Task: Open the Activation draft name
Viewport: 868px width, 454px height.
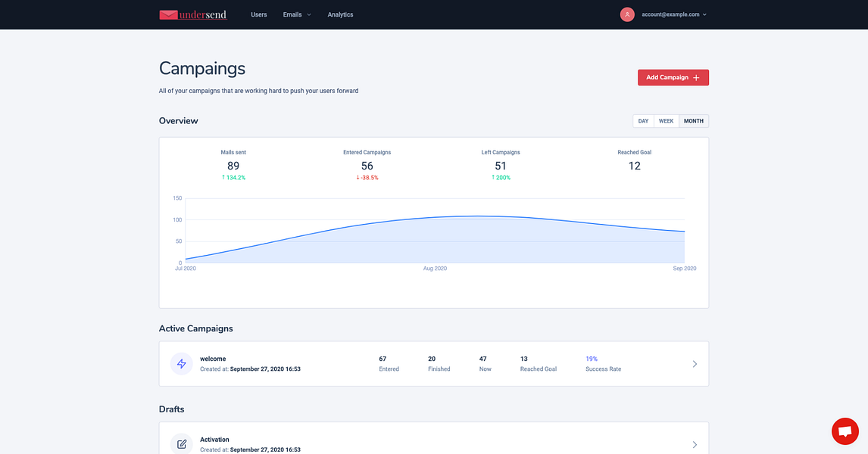Action: (214, 440)
